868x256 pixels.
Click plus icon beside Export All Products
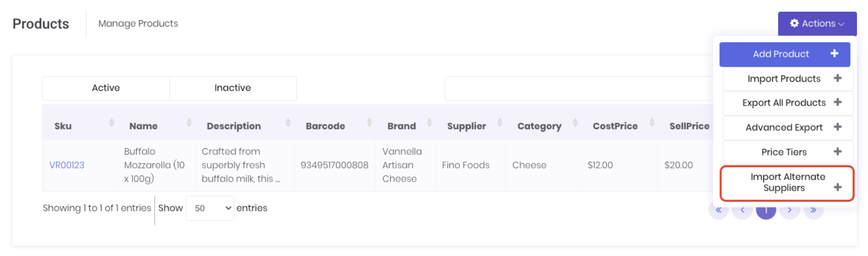tap(838, 103)
